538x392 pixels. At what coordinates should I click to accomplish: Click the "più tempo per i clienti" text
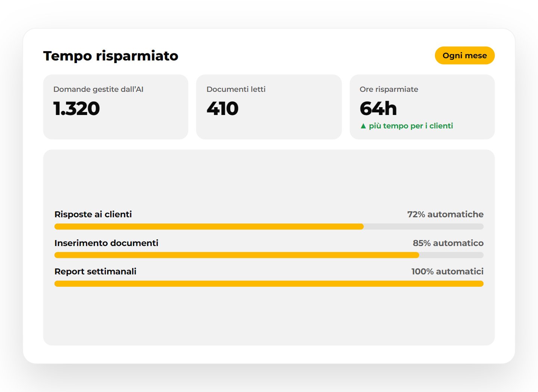pos(411,126)
